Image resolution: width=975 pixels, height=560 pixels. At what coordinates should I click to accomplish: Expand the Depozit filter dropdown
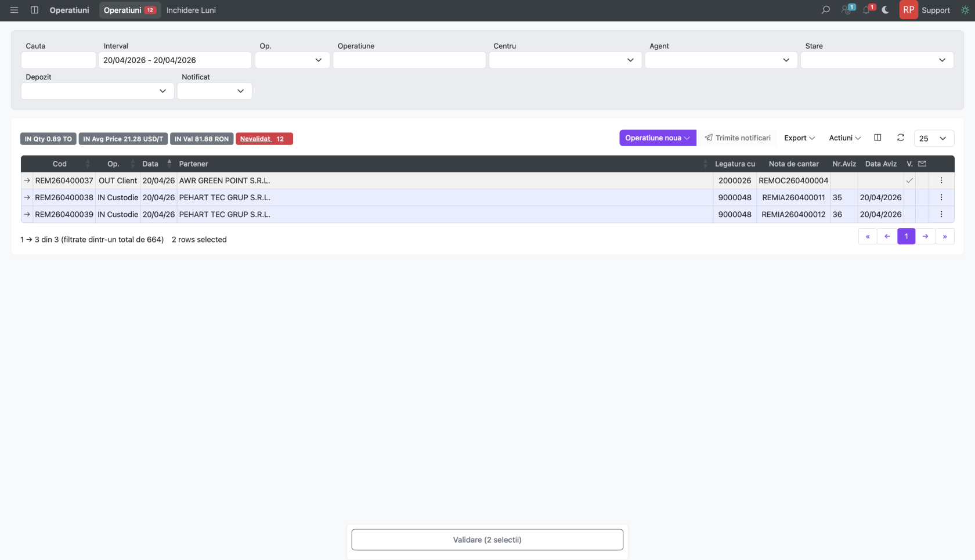(98, 91)
